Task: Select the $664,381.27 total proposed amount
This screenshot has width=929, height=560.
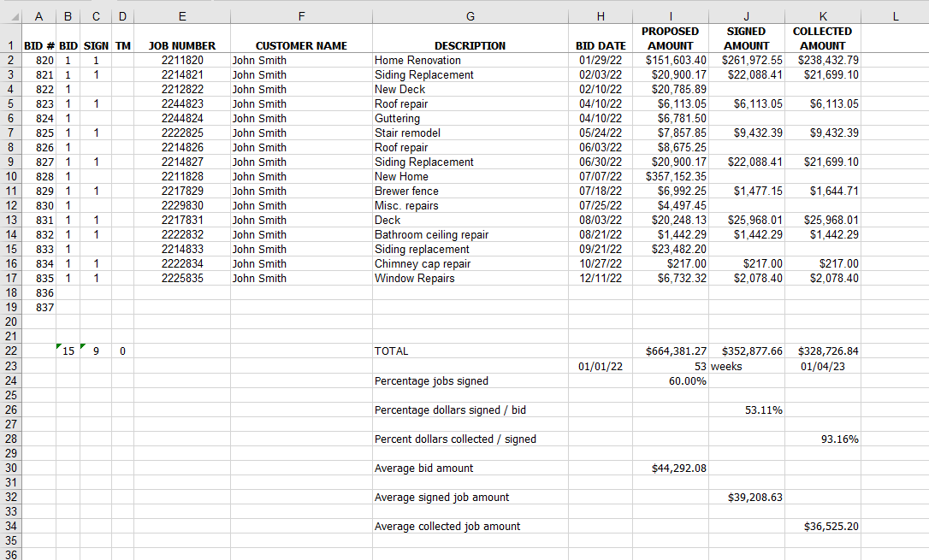Action: pyautogui.click(x=671, y=351)
